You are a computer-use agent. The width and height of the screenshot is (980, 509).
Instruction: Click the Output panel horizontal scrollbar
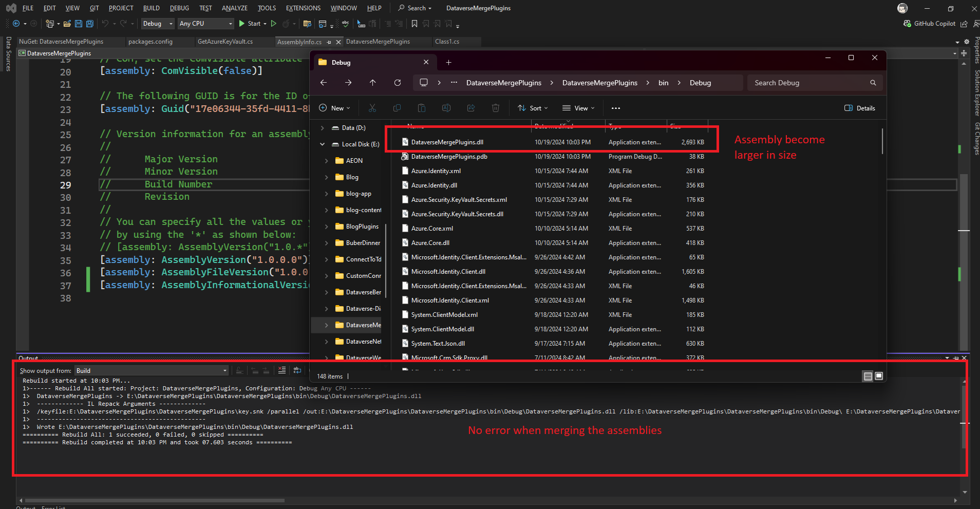[x=155, y=500]
